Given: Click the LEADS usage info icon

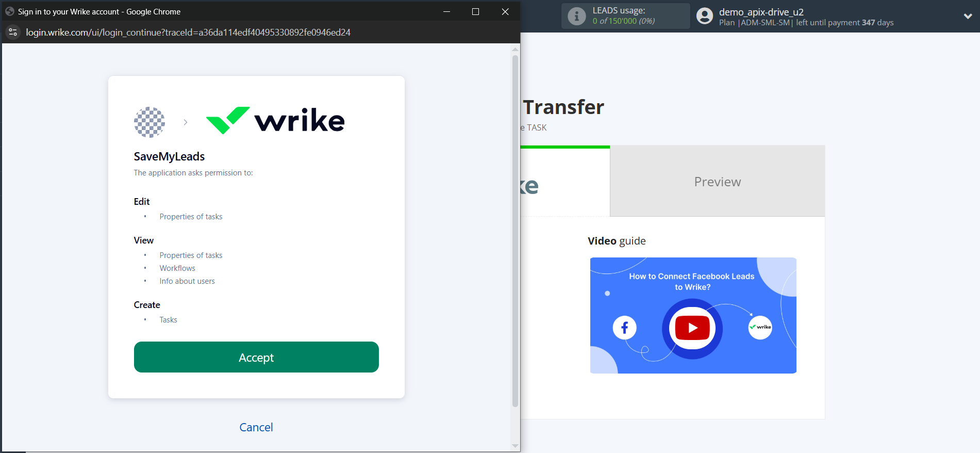Looking at the screenshot, I should pyautogui.click(x=576, y=17).
